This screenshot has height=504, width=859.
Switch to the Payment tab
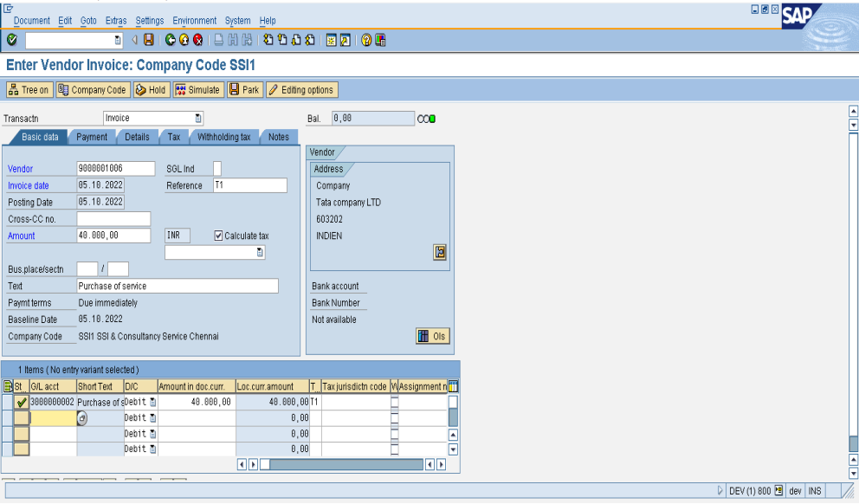tap(92, 137)
